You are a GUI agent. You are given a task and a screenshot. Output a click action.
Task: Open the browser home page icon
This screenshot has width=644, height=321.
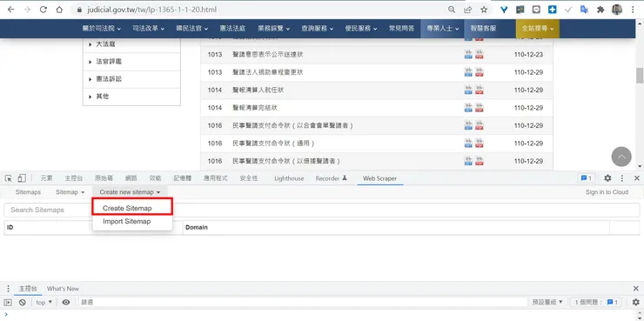(x=59, y=10)
